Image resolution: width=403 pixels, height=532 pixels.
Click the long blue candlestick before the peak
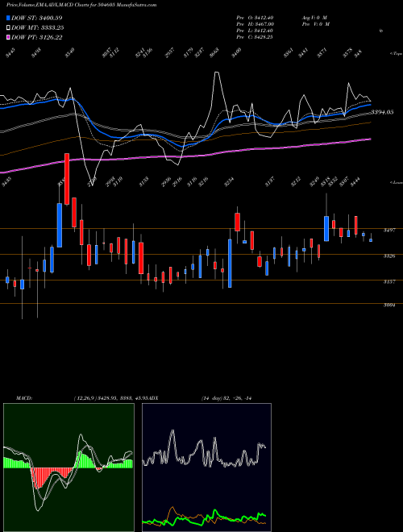tap(60, 225)
